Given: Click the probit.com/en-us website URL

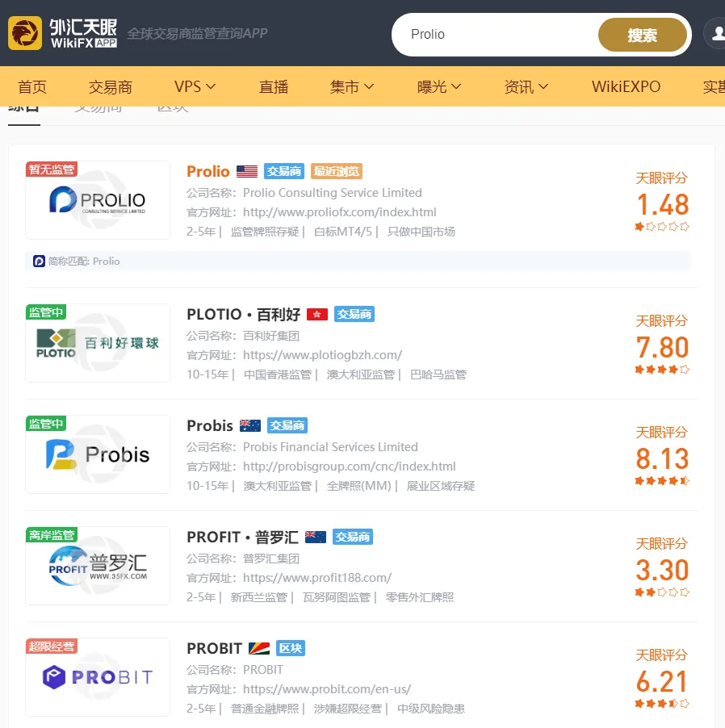Looking at the screenshot, I should pyautogui.click(x=327, y=689).
